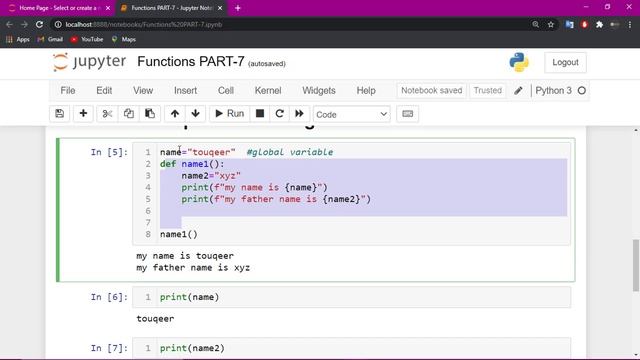This screenshot has height=360, width=640.
Task: Click the code line name1() in cell 5
Action: [179, 234]
